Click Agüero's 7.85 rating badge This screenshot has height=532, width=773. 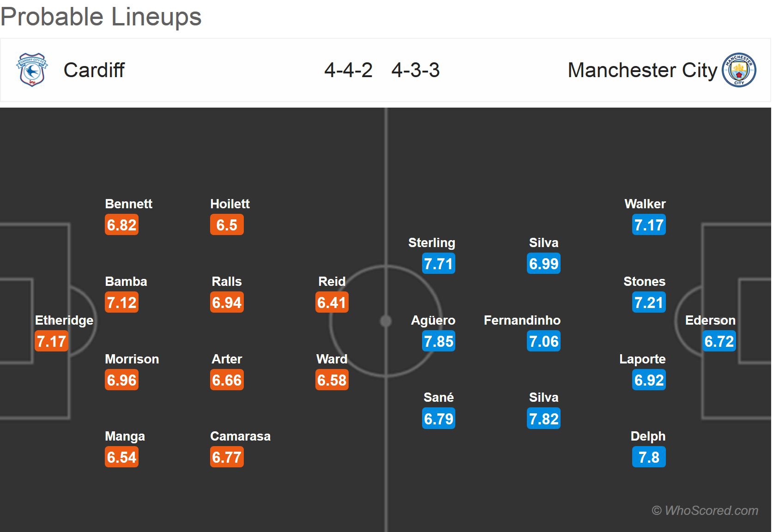(439, 341)
